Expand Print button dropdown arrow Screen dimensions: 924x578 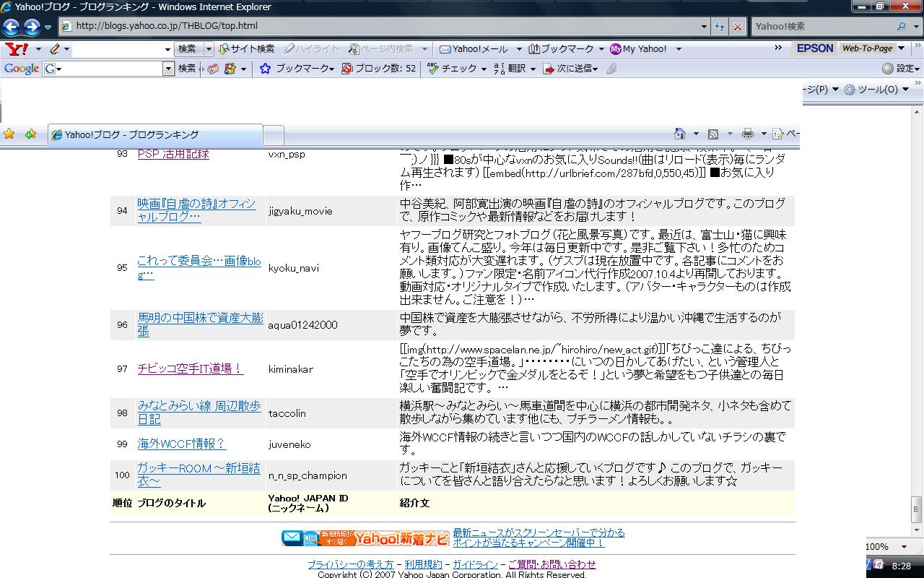tap(764, 134)
